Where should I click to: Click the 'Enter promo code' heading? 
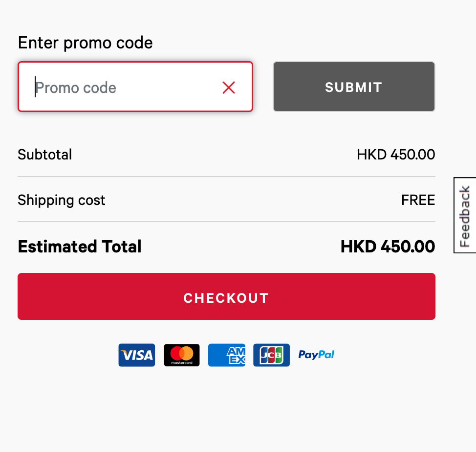(86, 43)
